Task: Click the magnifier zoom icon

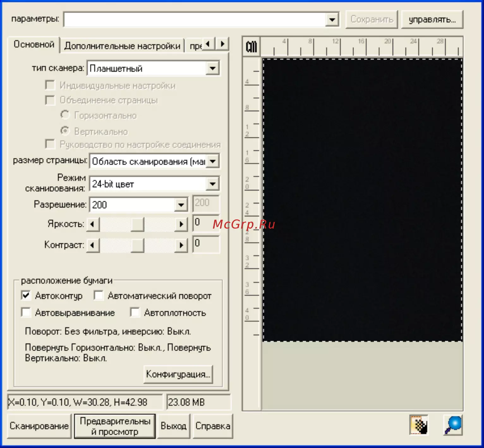Action: tap(453, 425)
